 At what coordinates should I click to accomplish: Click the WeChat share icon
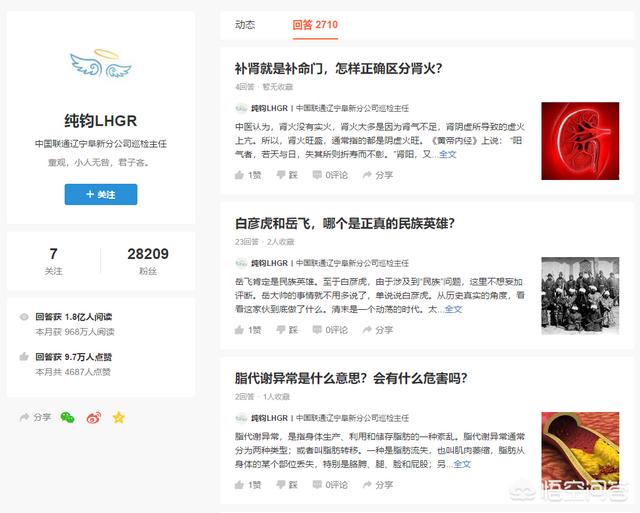coord(67,417)
